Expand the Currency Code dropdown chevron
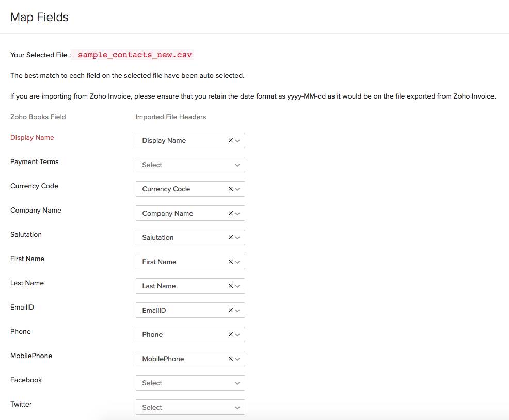Viewport: 509px width, 420px height. [237, 189]
